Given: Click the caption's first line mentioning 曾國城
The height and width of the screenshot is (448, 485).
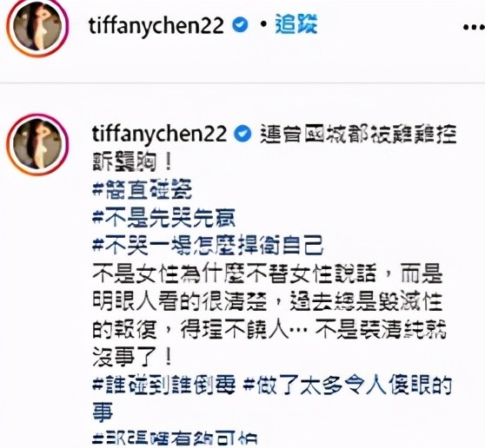Looking at the screenshot, I should point(359,134).
